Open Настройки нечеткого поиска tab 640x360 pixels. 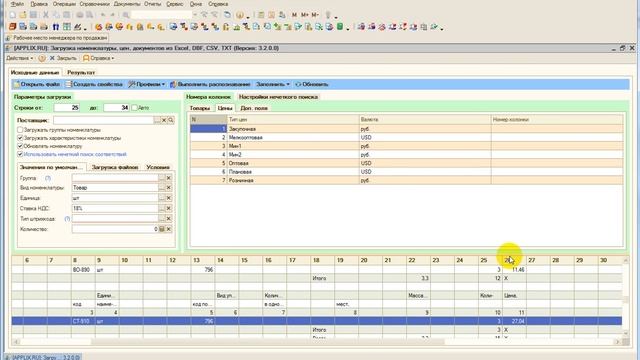[x=278, y=97]
